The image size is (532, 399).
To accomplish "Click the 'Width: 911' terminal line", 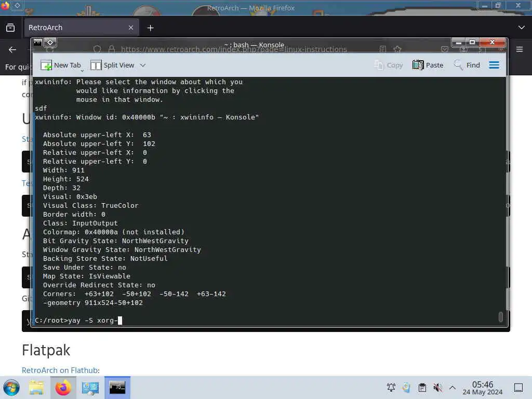I will click(x=63, y=170).
